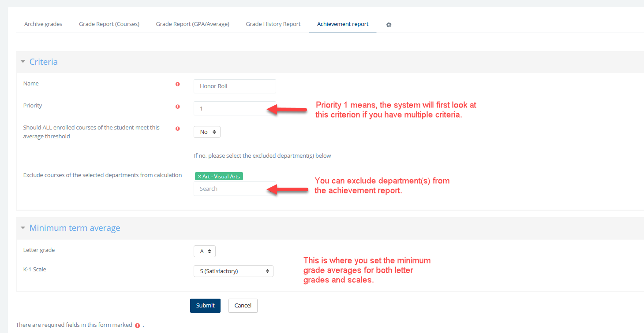
Task: Click required icon beside the ALL enrolled courses question
Action: 178,129
